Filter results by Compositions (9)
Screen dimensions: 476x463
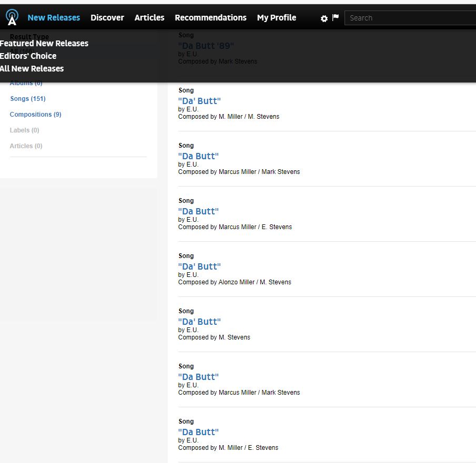tap(35, 115)
